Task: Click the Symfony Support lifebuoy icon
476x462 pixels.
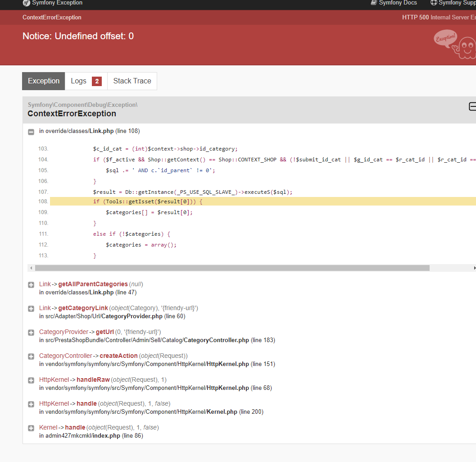Action: point(434,3)
